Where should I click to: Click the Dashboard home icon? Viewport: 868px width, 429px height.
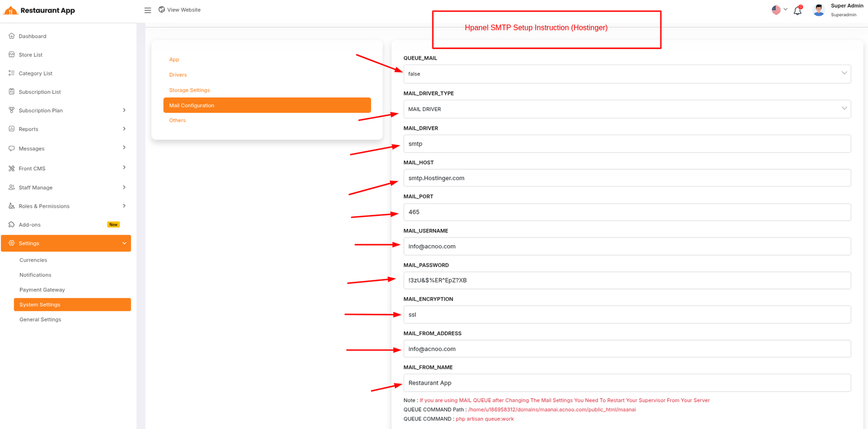(11, 36)
